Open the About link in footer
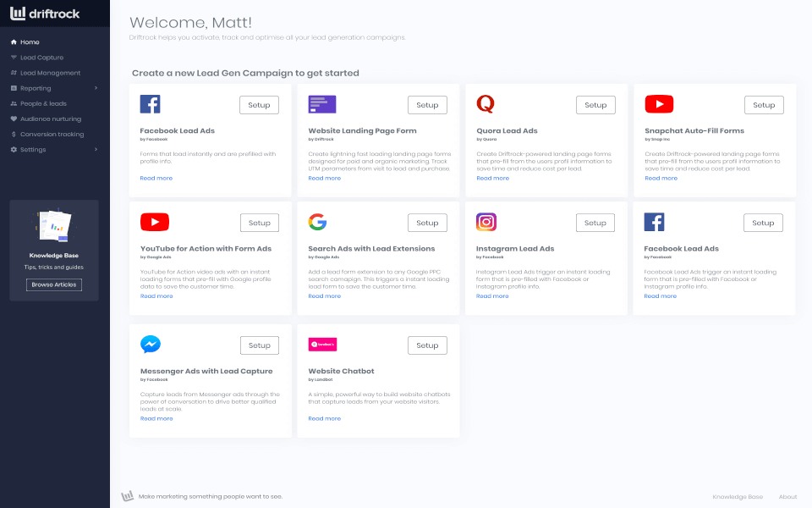 [787, 497]
